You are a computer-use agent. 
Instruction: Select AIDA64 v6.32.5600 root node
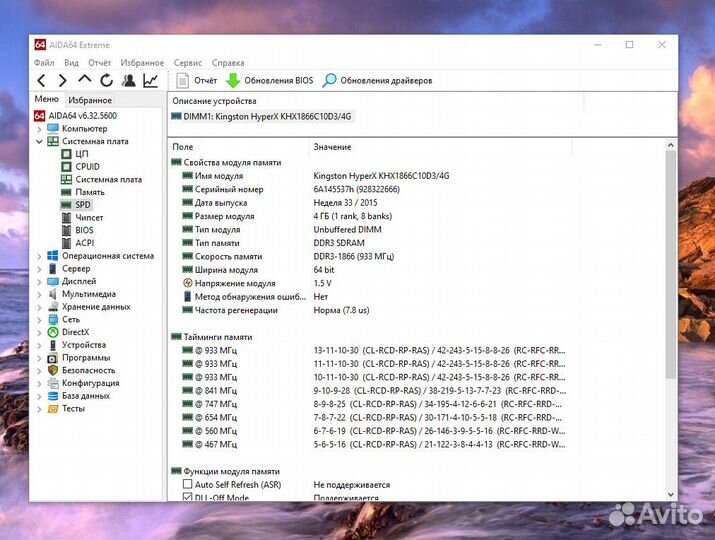pos(83,116)
